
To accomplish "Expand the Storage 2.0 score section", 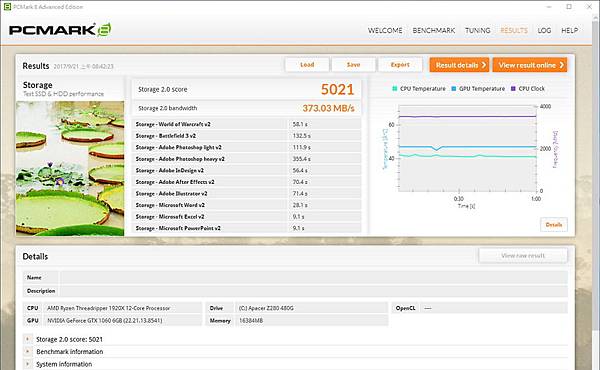I will [x=28, y=339].
